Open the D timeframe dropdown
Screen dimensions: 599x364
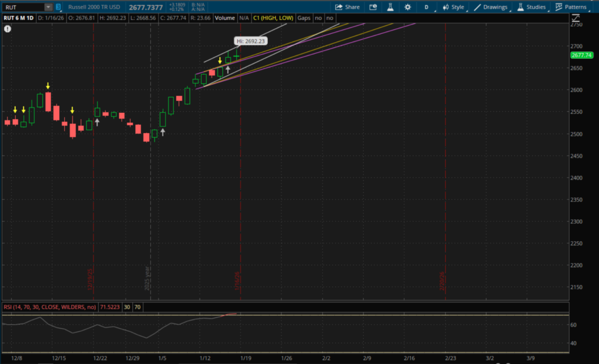pos(426,7)
